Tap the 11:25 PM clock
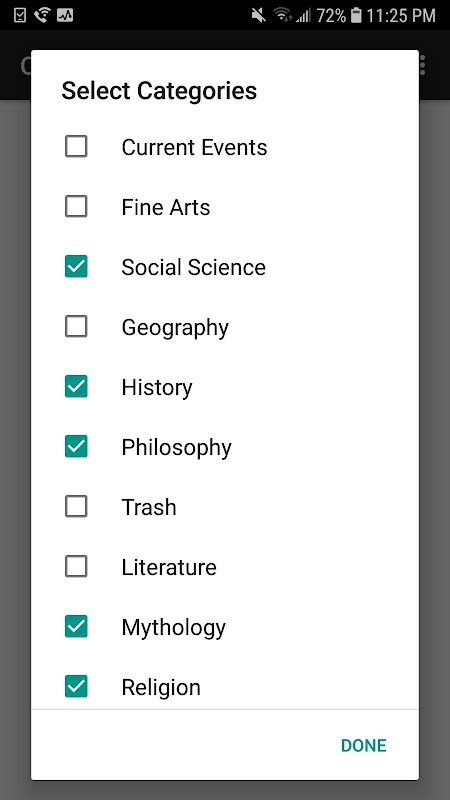Screen dimensions: 450x800 point(401,15)
